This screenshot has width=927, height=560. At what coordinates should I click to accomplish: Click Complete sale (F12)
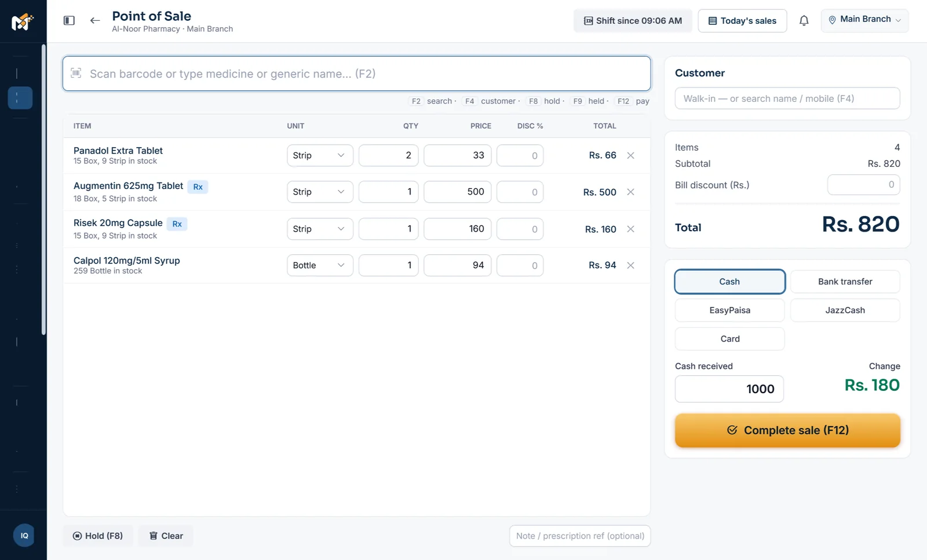[787, 430]
